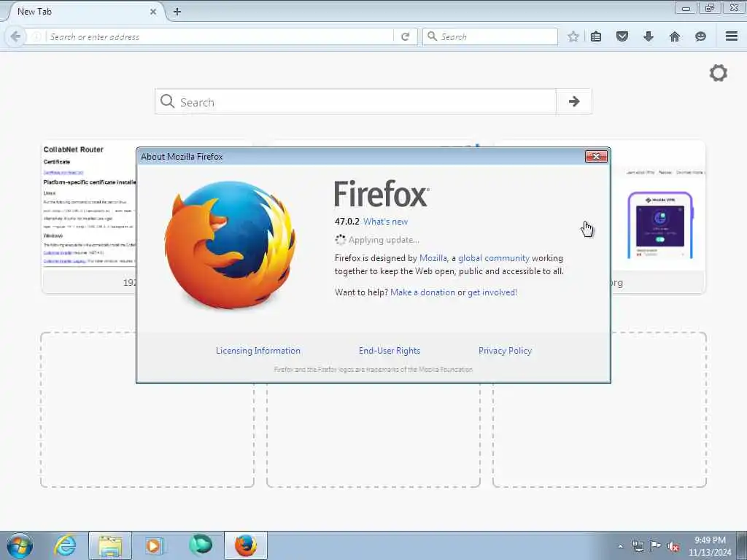Click the Applying update... status text

[x=384, y=240]
